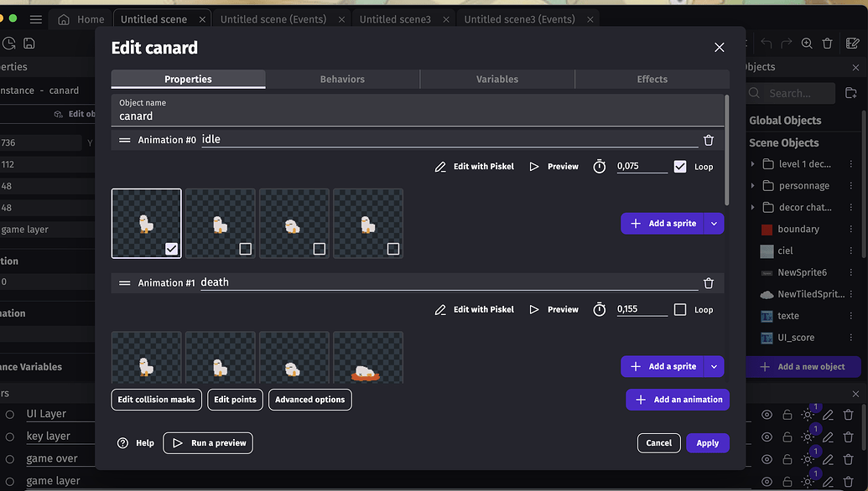868x491 pixels.
Task: Open the options menu for the personnage folder
Action: coord(851,186)
